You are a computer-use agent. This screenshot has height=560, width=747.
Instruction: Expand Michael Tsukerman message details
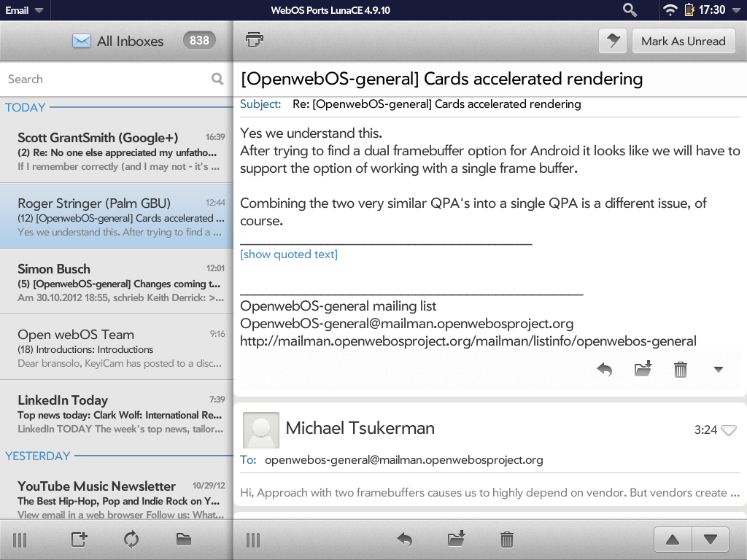pos(728,430)
